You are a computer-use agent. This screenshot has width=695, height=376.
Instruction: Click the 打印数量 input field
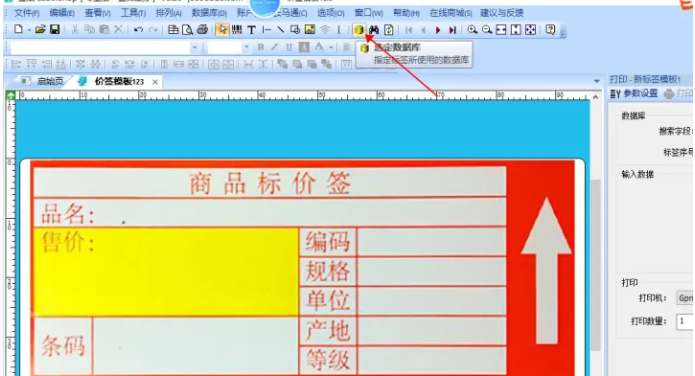pyautogui.click(x=685, y=321)
